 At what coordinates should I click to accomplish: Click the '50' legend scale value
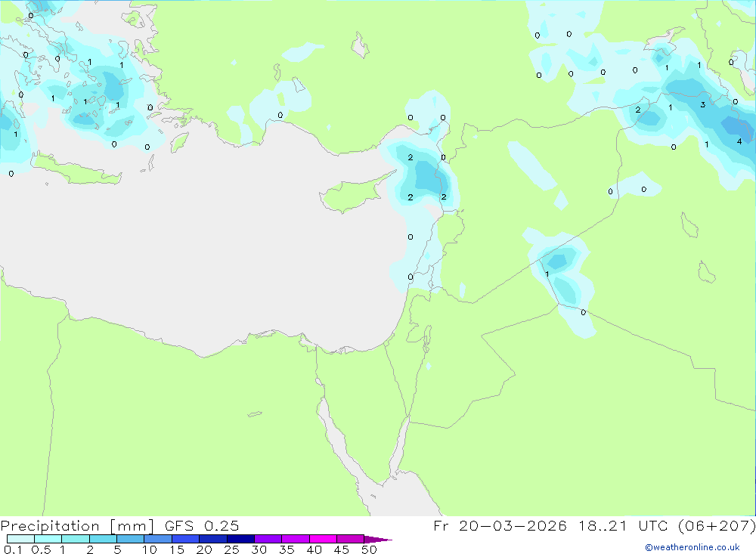coord(369,549)
